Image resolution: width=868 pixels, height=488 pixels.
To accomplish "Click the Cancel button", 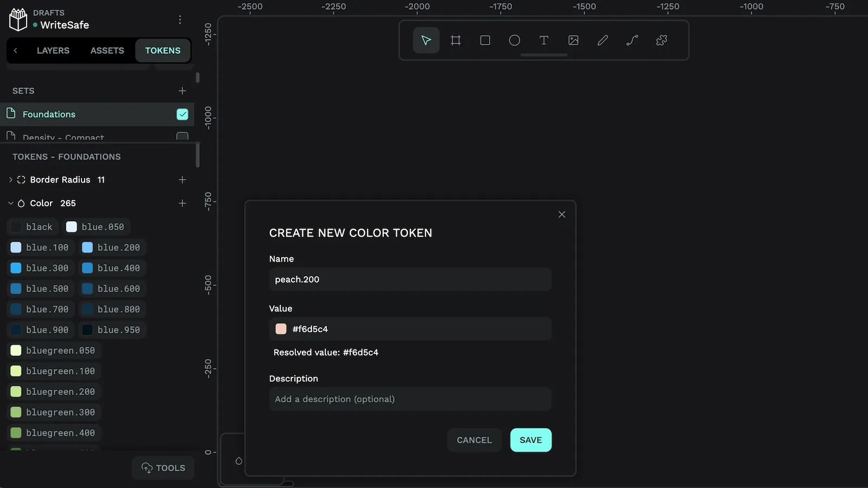I will pos(474,440).
